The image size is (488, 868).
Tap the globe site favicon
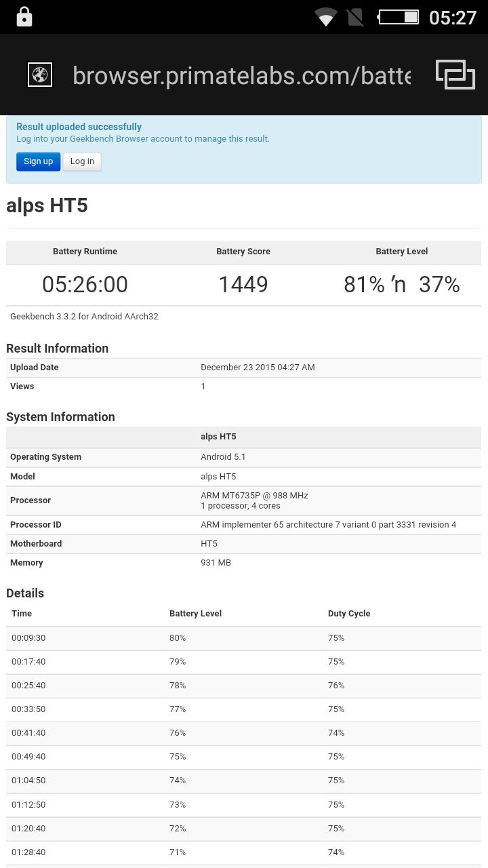click(40, 75)
